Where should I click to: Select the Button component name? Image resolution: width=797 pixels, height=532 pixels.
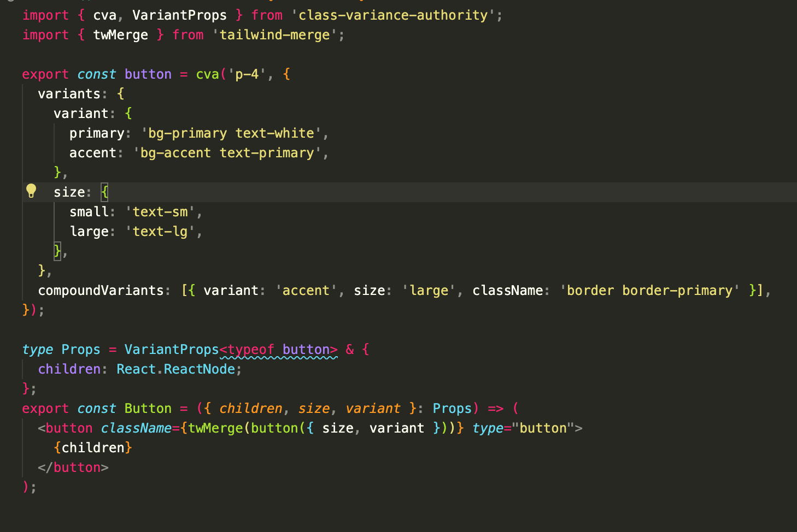[x=148, y=408]
